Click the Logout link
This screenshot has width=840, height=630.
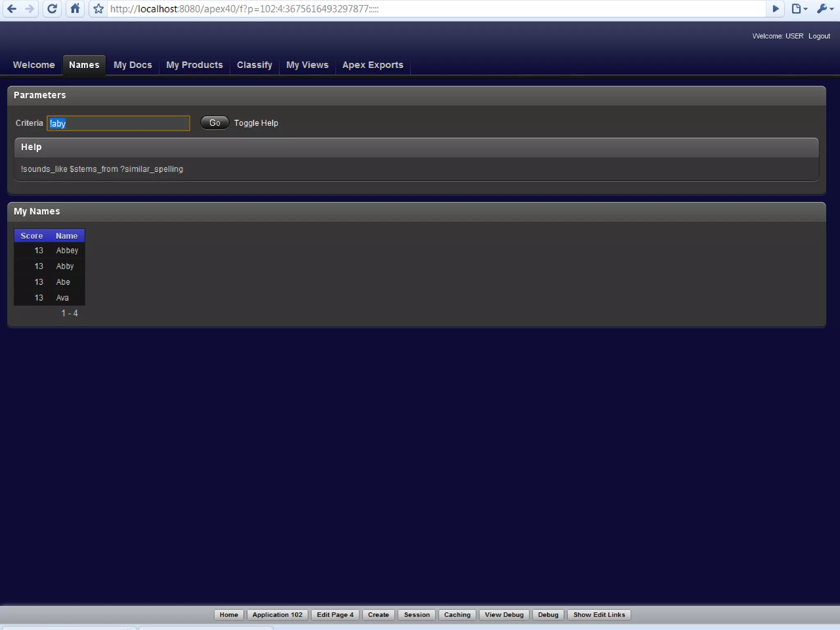[819, 36]
